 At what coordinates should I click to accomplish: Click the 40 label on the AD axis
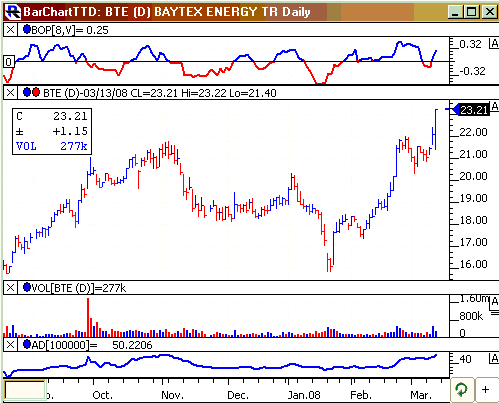coord(465,359)
